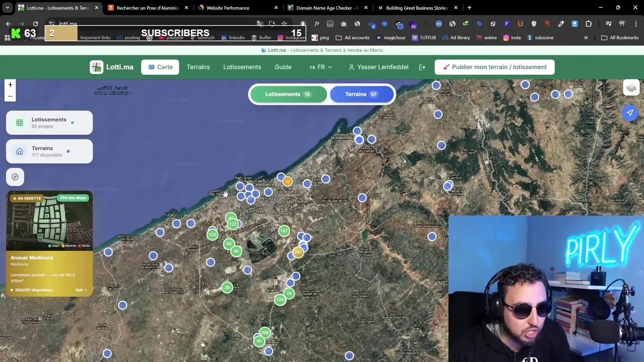Toggle the green Lotissements 13 pill
This screenshot has width=644, height=362.
(288, 94)
